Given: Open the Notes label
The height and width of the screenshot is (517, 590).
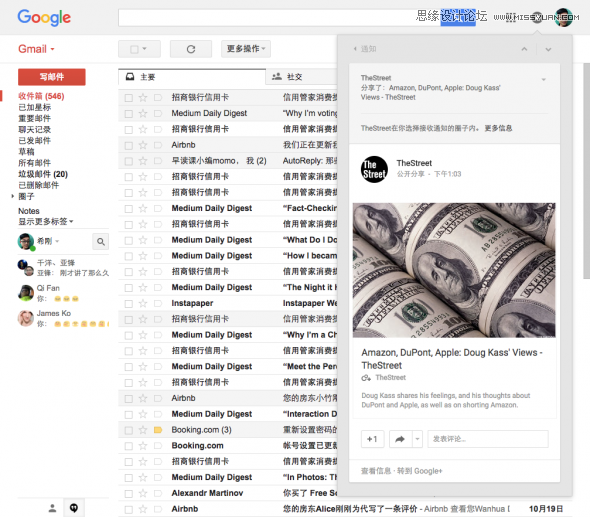Looking at the screenshot, I should point(29,211).
